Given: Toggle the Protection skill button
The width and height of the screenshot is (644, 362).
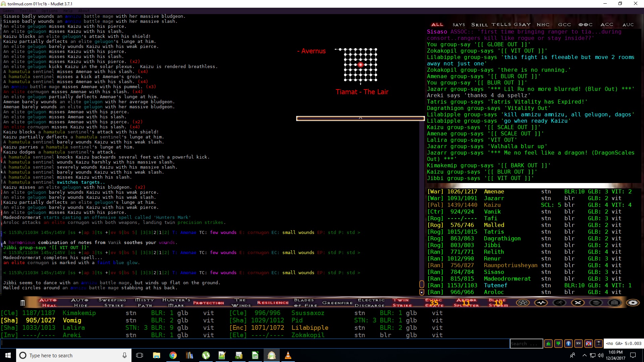Looking at the screenshot, I should pyautogui.click(x=208, y=303).
